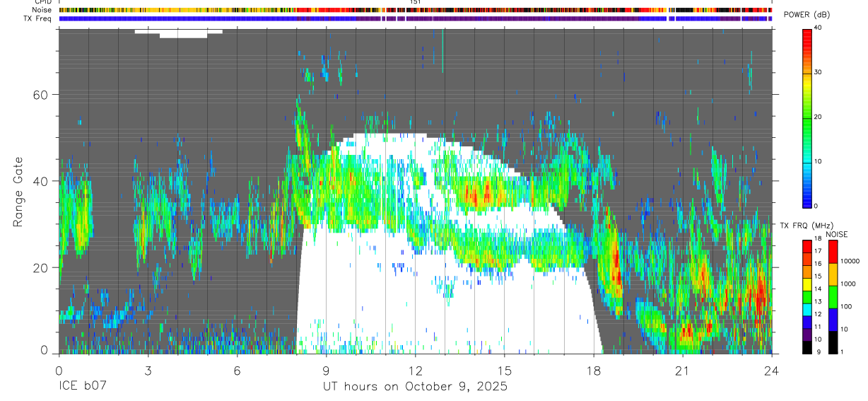Click the 10 label in the noise legend
The image size is (868, 401).
tap(843, 329)
